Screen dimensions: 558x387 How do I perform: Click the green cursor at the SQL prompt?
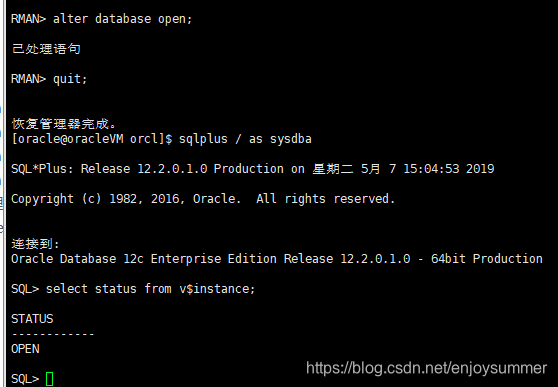click(x=49, y=379)
